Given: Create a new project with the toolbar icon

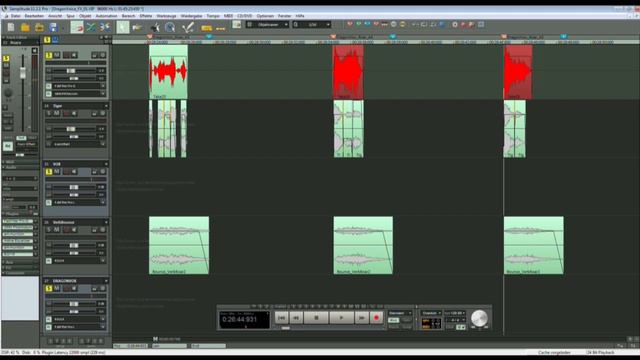Looking at the screenshot, I should tap(11, 27).
